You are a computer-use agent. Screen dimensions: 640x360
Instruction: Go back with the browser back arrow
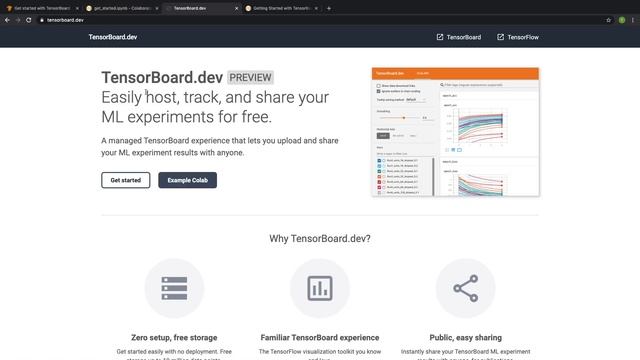pos(7,20)
